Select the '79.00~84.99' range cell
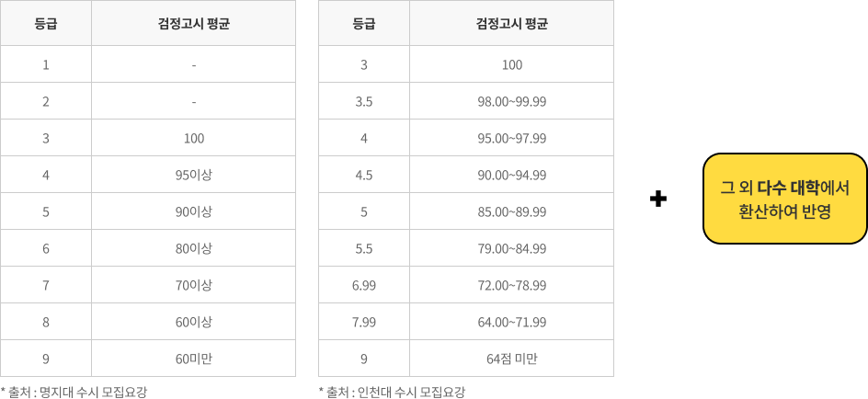Screen dimensions: 868x399 (x=511, y=248)
